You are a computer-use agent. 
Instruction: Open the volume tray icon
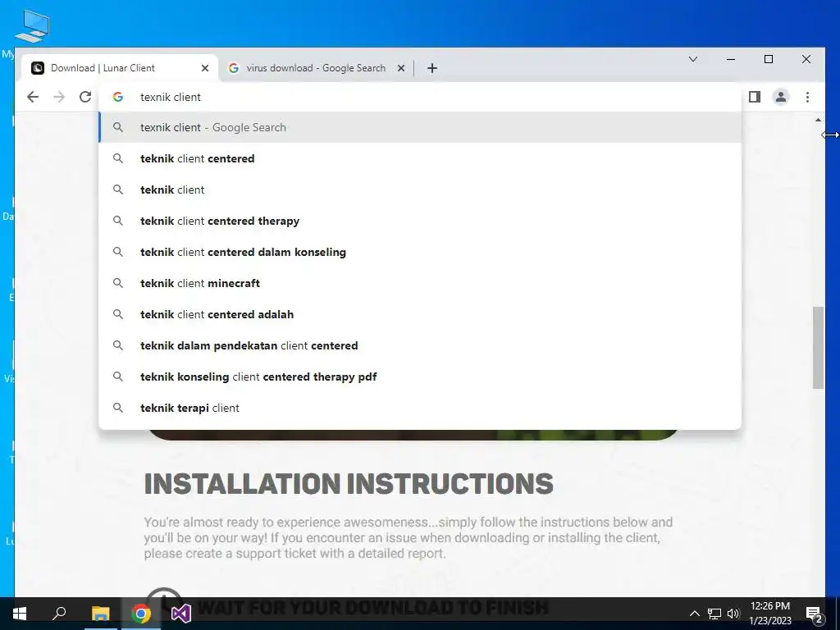pyautogui.click(x=733, y=614)
